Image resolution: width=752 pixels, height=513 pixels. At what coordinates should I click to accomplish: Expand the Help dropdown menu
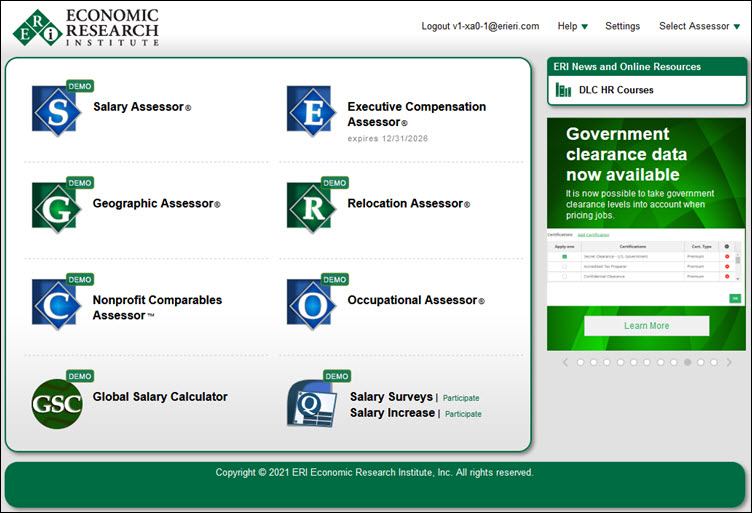pyautogui.click(x=572, y=26)
